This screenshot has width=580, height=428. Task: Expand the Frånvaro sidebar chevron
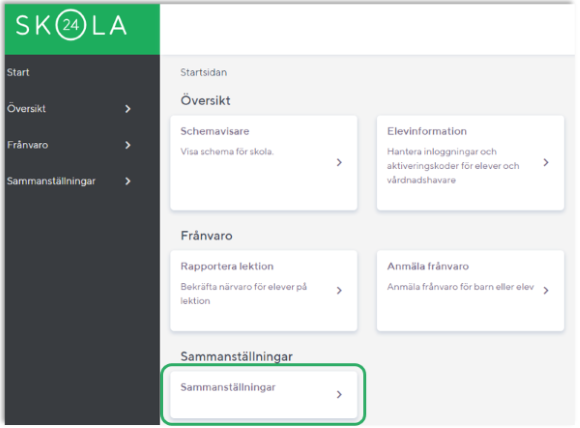coord(128,145)
